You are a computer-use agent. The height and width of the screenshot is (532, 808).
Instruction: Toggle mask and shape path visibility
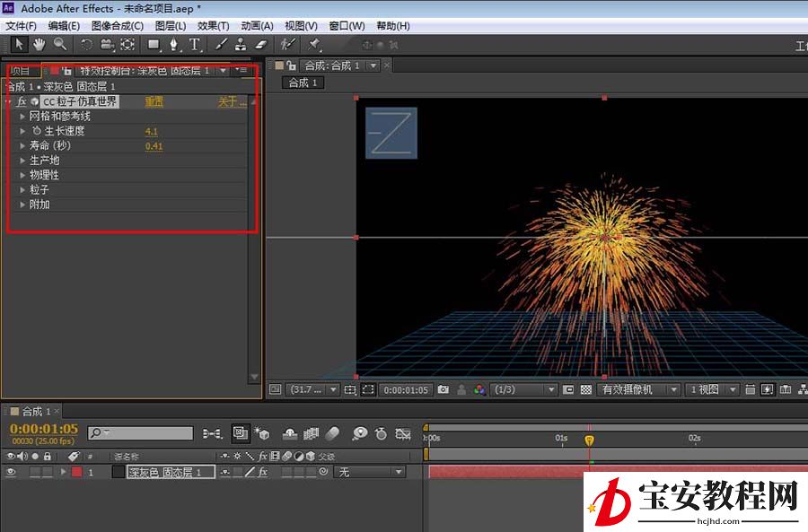pyautogui.click(x=368, y=390)
